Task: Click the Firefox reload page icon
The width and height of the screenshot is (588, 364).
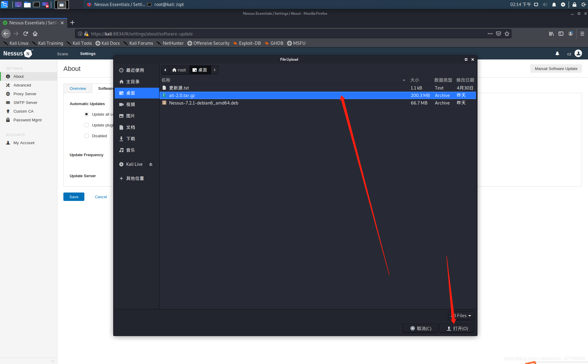Action: click(x=26, y=34)
